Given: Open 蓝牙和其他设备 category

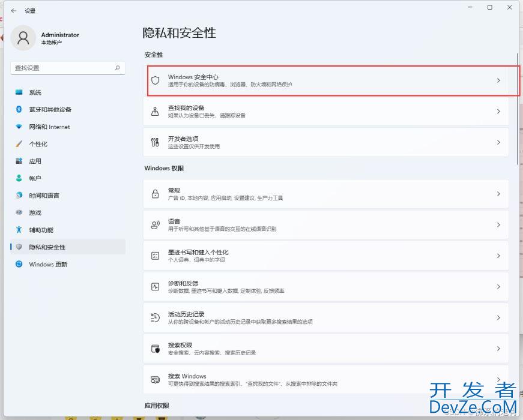Looking at the screenshot, I should coord(68,109).
